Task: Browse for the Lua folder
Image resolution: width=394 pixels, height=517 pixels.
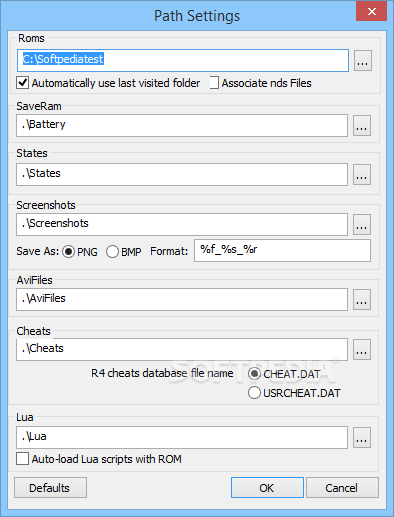Action: click(x=362, y=437)
